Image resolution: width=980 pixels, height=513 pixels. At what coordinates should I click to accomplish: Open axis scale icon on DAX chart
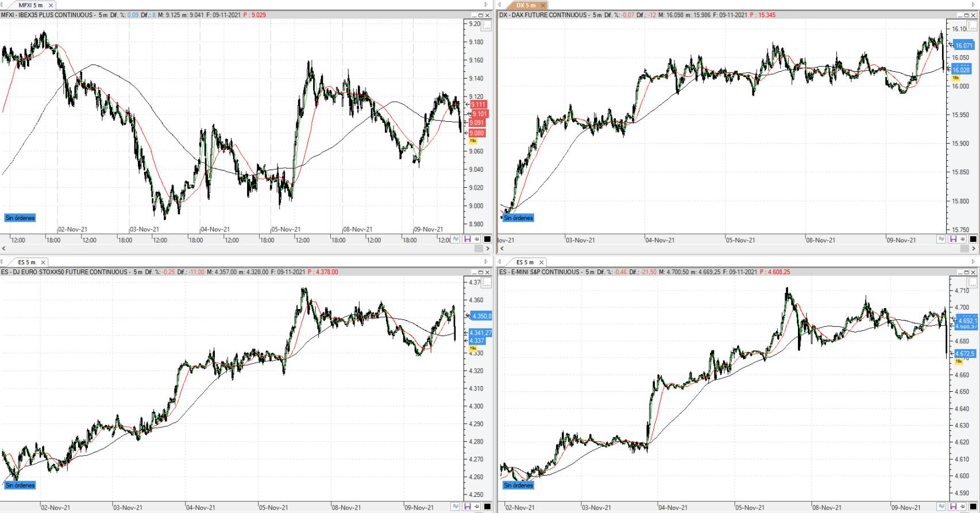pos(972,26)
